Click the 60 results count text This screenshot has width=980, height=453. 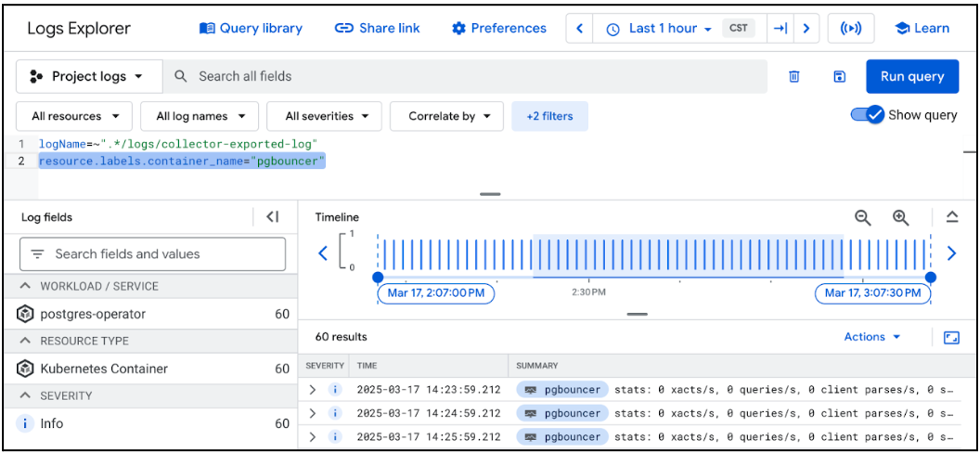point(342,337)
